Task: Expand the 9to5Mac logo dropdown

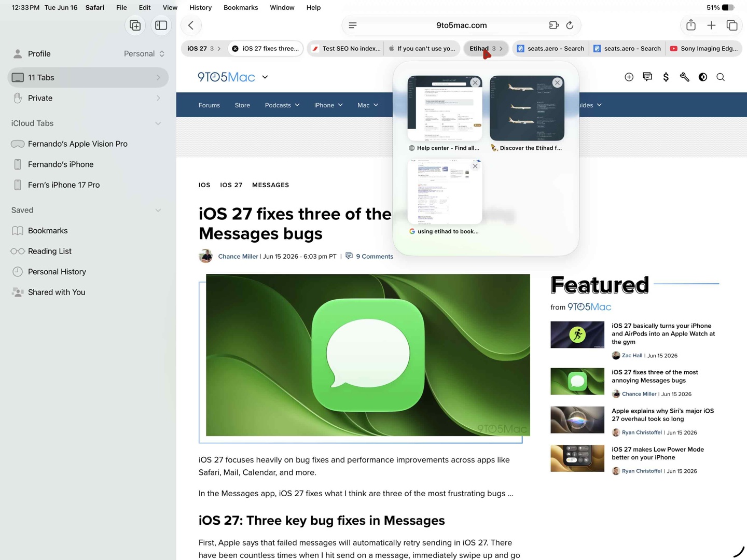Action: point(265,77)
